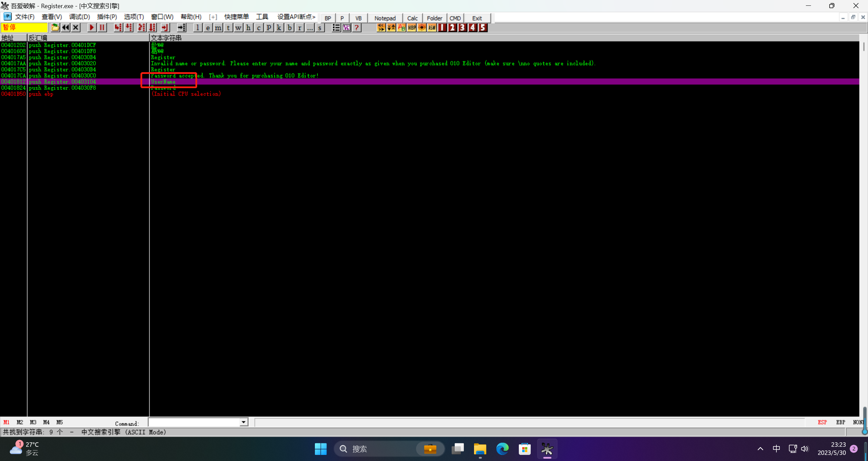Switch stack mode to EBP
This screenshot has width=868, height=461.
point(841,422)
